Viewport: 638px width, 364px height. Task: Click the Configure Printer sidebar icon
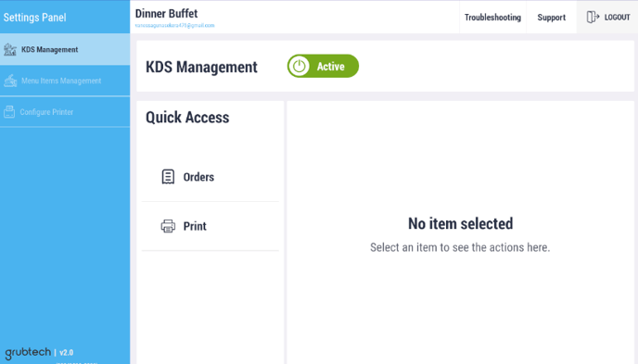(9, 112)
